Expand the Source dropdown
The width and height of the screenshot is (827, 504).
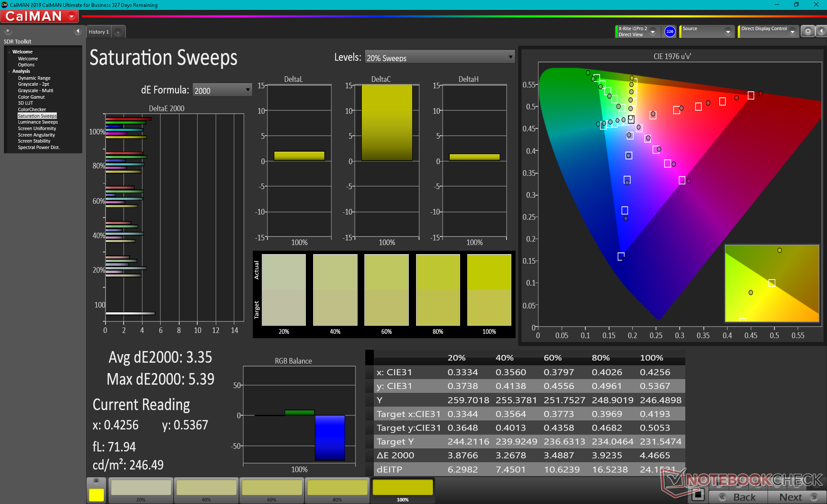[728, 32]
